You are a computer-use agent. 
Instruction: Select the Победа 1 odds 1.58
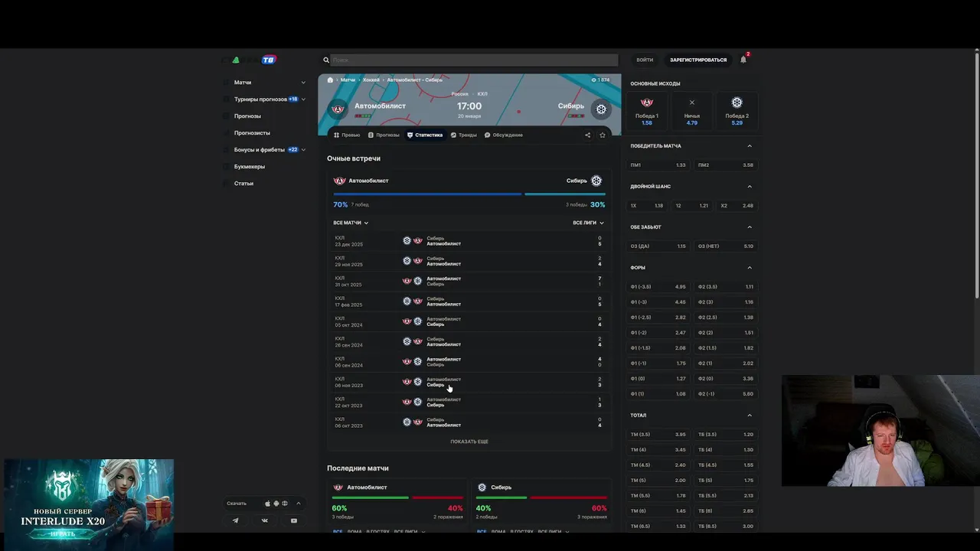tap(647, 111)
